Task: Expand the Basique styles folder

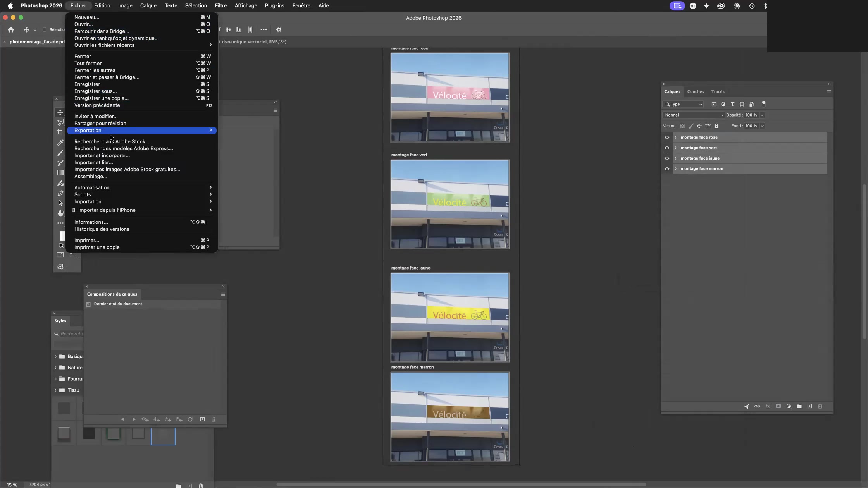Action: [x=55, y=356]
